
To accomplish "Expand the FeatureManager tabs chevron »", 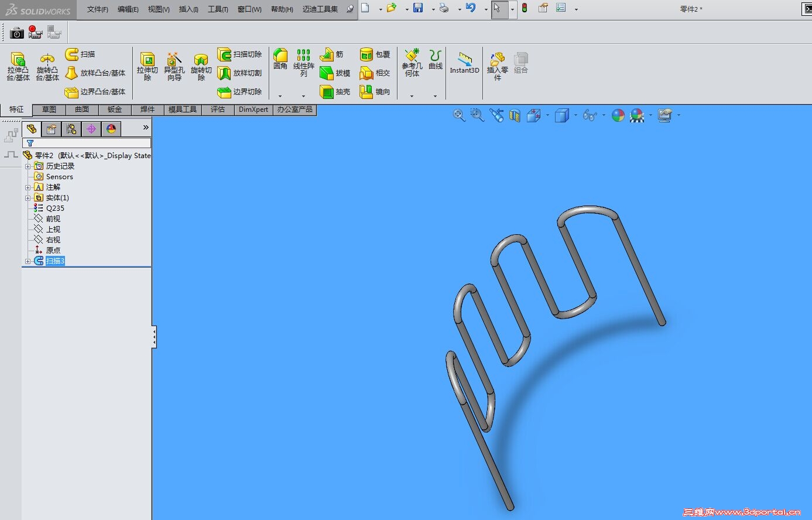I will tap(146, 127).
